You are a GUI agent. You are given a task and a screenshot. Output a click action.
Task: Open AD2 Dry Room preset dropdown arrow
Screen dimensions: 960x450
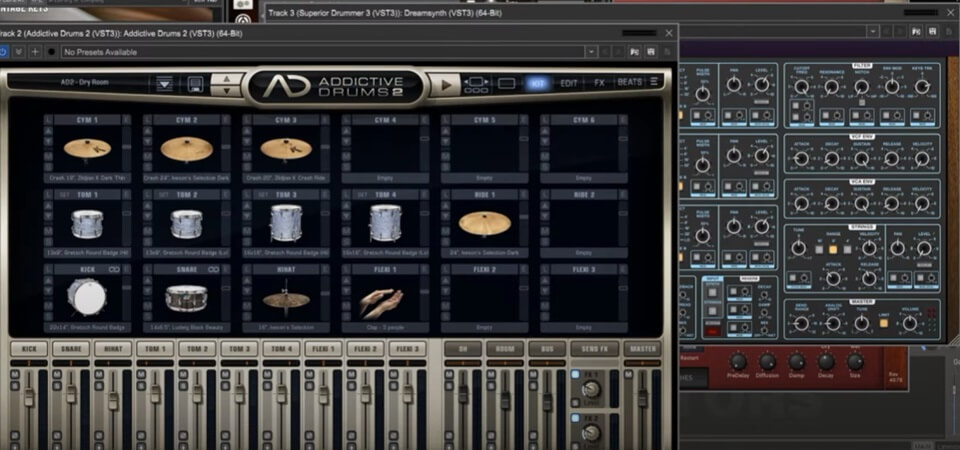click(x=164, y=84)
